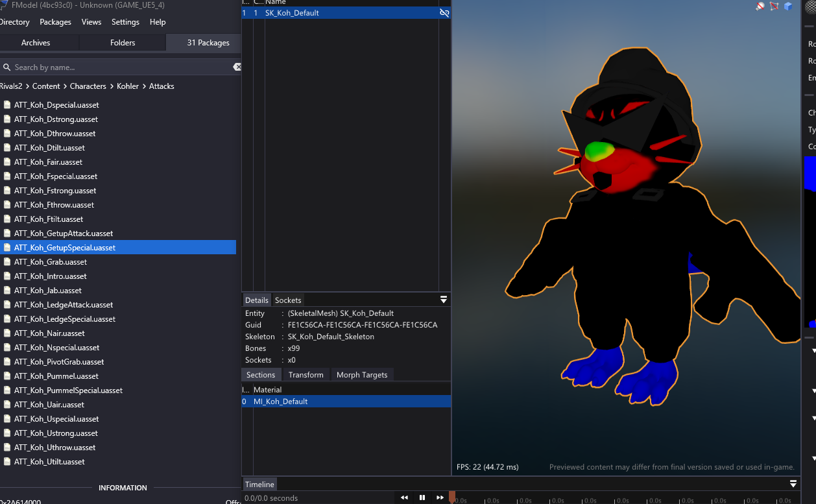Click file icon of ATT_Koh_Fstrong.uasset
This screenshot has height=504, width=816.
coord(7,190)
